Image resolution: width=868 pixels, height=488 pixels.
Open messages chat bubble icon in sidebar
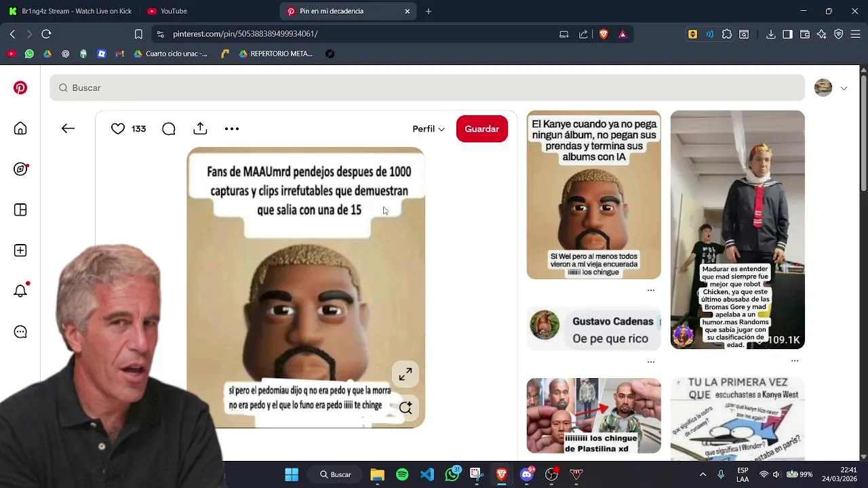[x=20, y=332]
